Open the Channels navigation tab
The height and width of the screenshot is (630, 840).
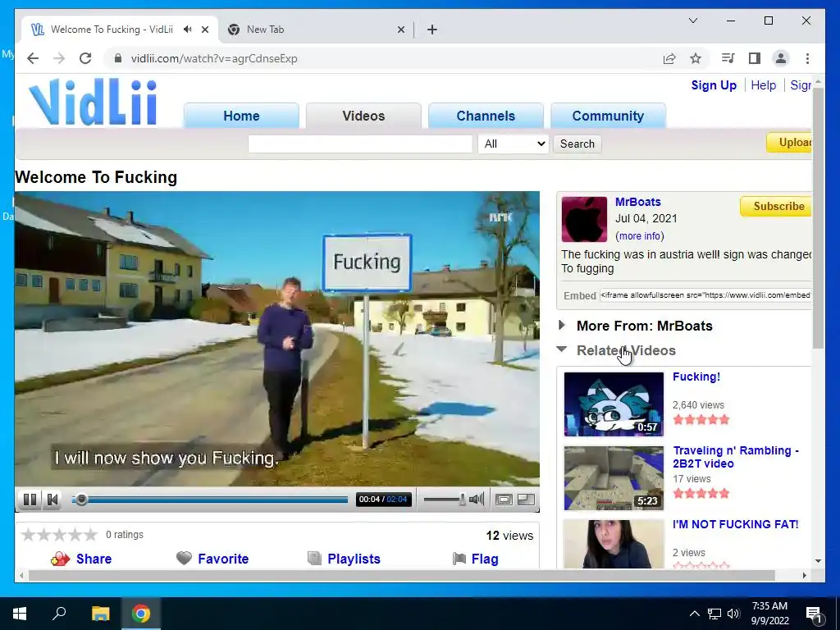coord(486,116)
